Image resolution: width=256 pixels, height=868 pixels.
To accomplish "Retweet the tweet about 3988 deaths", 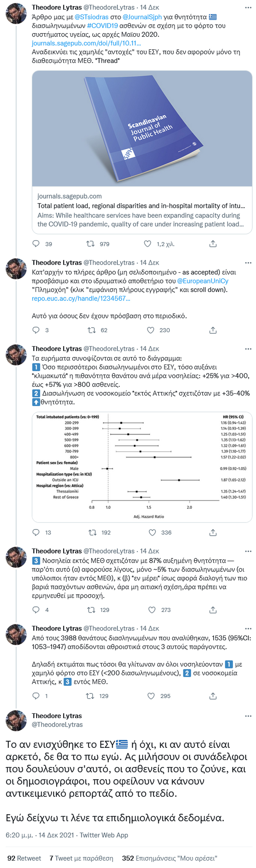I will [90, 696].
